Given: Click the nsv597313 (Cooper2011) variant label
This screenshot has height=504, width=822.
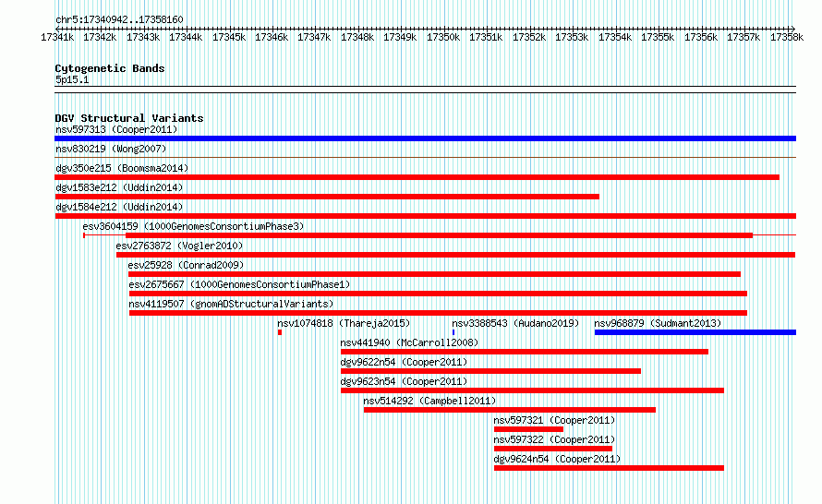Looking at the screenshot, I should click(x=116, y=129).
